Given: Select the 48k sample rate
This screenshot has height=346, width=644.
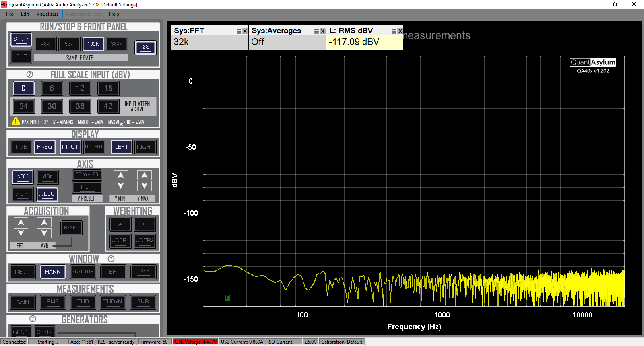Looking at the screenshot, I should pyautogui.click(x=45, y=44).
